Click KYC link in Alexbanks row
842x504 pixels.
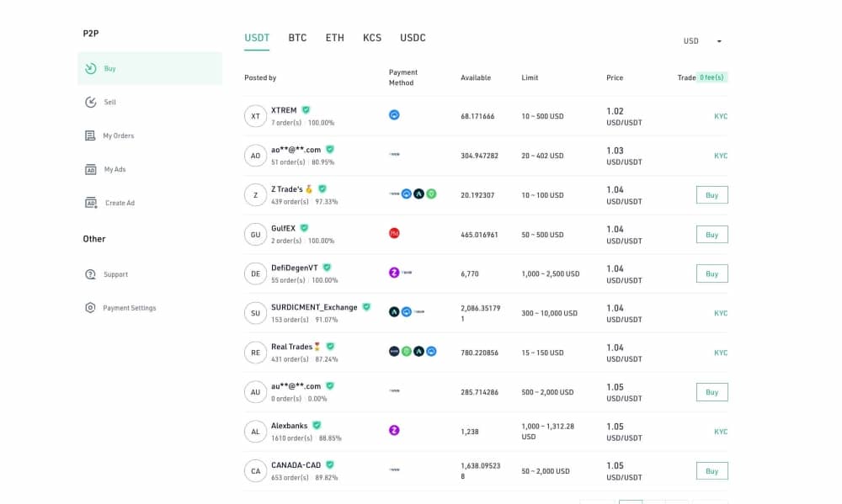pyautogui.click(x=721, y=432)
